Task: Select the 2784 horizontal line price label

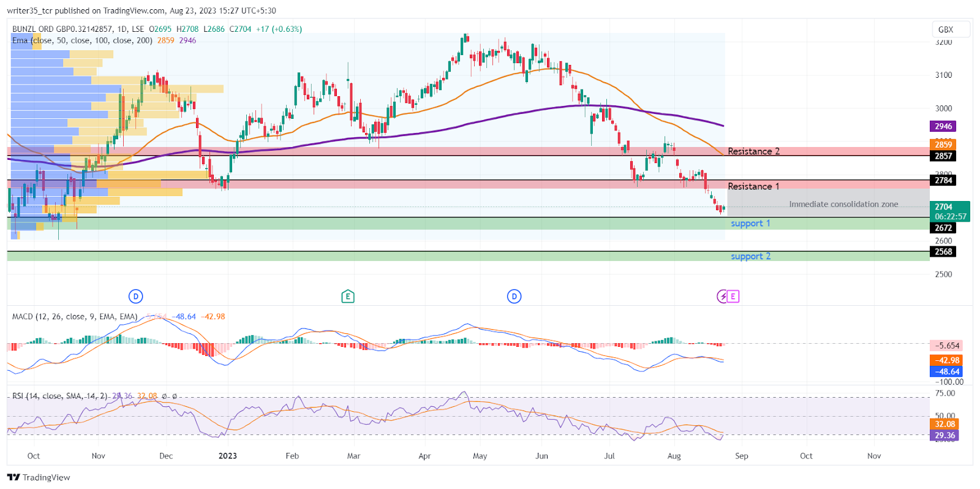Action: (943, 180)
